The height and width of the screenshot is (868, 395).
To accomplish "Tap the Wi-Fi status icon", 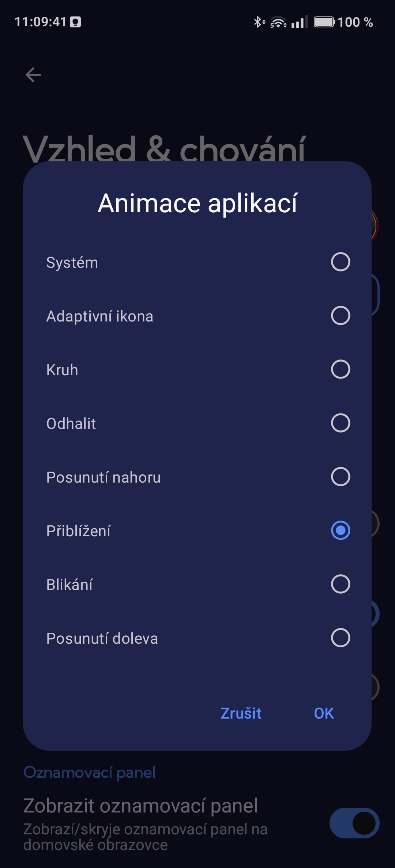I will point(278,22).
